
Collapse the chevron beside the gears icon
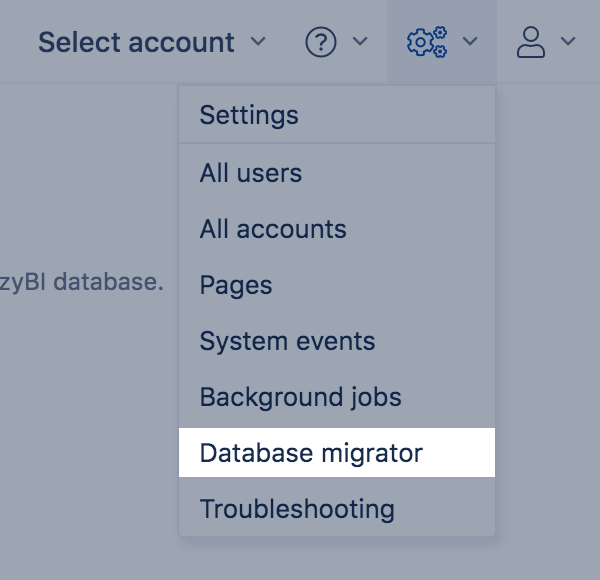point(470,42)
